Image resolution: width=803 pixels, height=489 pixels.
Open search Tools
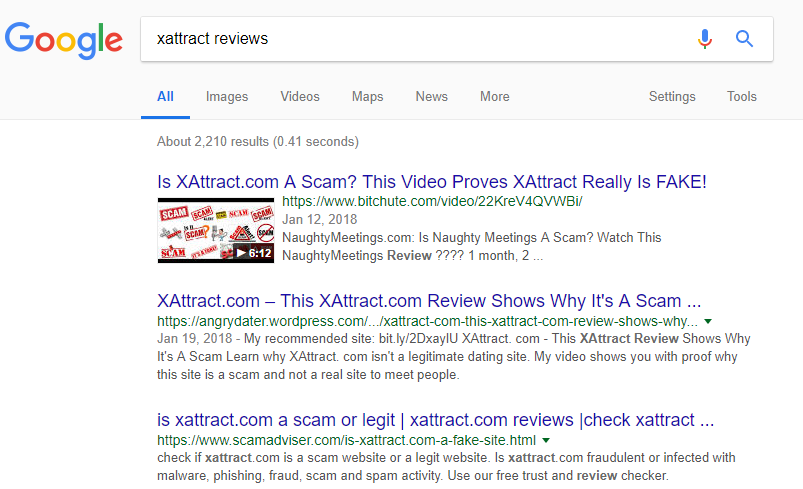[742, 96]
